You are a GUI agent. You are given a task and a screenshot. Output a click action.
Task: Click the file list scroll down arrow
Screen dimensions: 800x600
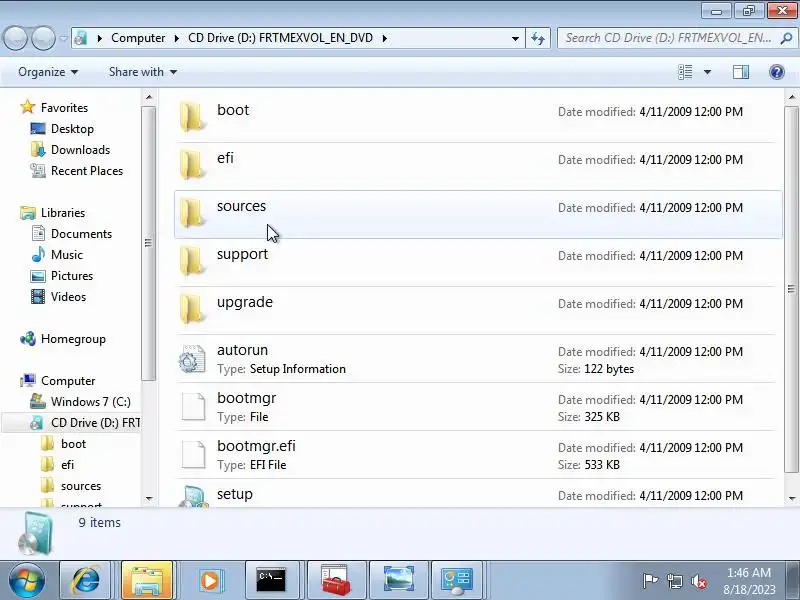coord(791,498)
